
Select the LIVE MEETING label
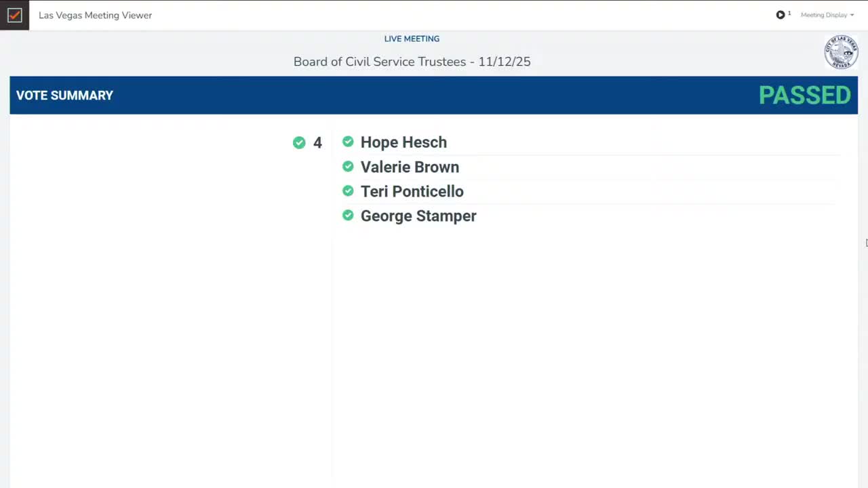click(412, 39)
